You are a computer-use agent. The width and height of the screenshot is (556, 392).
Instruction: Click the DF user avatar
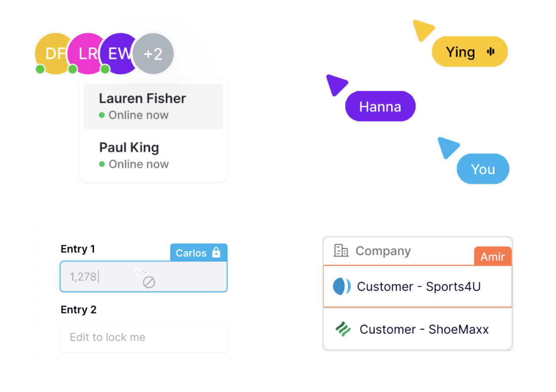point(51,54)
